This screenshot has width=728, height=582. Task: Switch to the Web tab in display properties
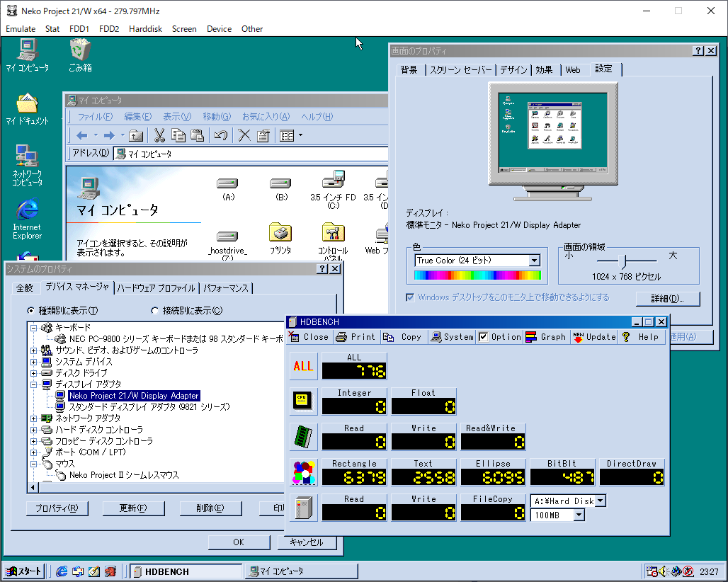[572, 70]
